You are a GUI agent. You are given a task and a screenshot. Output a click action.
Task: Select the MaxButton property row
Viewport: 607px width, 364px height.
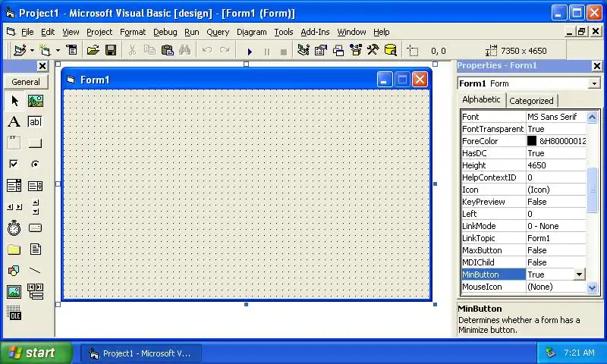coord(524,250)
